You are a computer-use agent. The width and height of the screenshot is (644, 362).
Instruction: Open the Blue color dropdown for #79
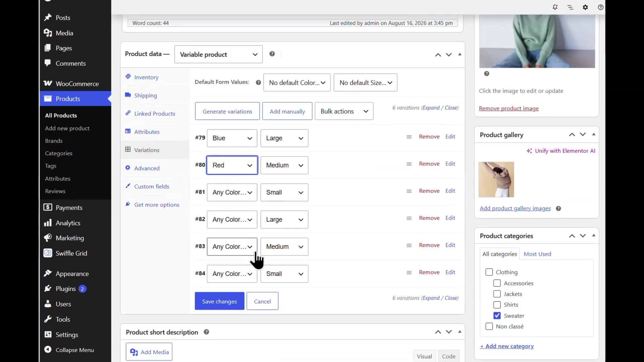[232, 138]
